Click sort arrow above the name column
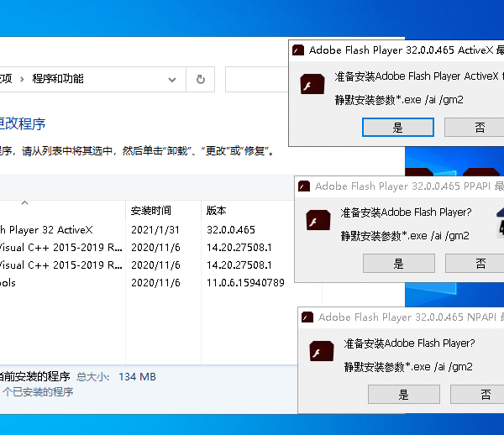Screen dimensions: 504x435 (x=24, y=202)
